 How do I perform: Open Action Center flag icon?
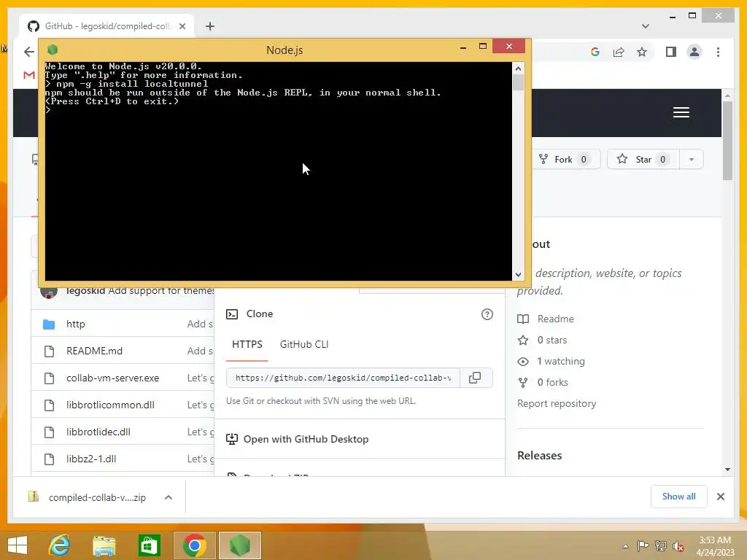pyautogui.click(x=643, y=545)
